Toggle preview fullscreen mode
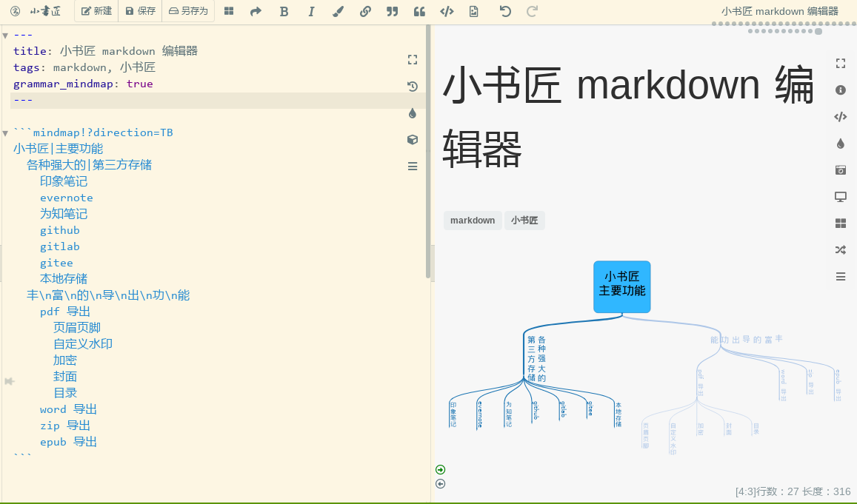Image resolution: width=857 pixels, height=504 pixels. pos(841,64)
